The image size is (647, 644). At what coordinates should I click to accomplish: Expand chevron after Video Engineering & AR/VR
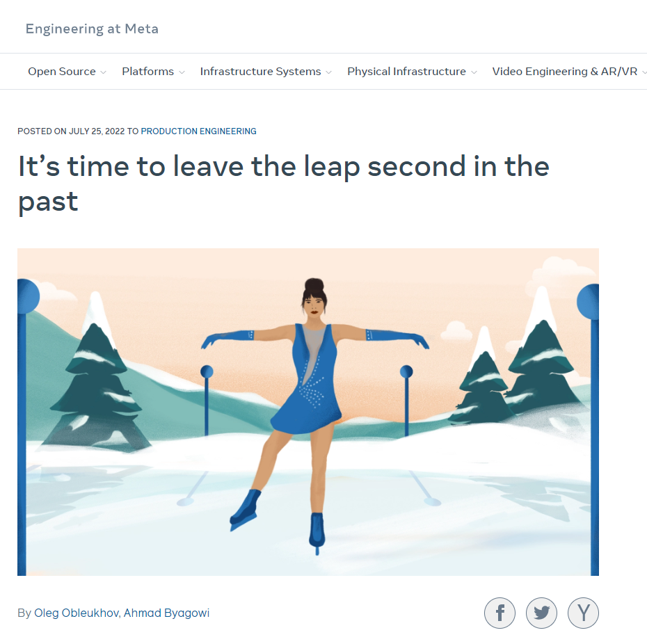(644, 72)
